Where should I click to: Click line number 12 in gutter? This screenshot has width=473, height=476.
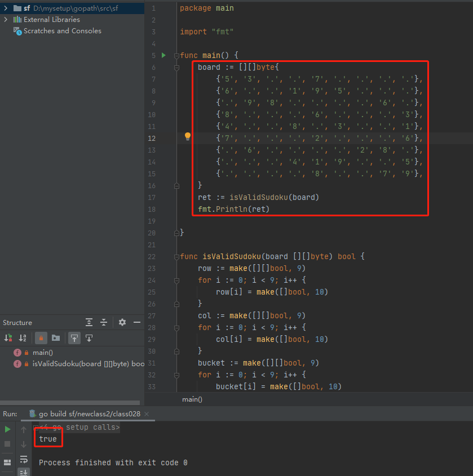tap(152, 138)
